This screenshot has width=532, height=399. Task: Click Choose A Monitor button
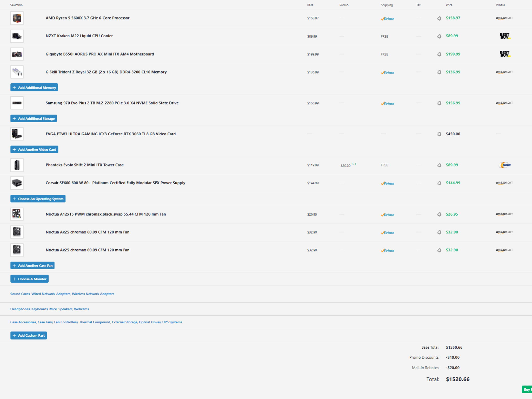[29, 279]
